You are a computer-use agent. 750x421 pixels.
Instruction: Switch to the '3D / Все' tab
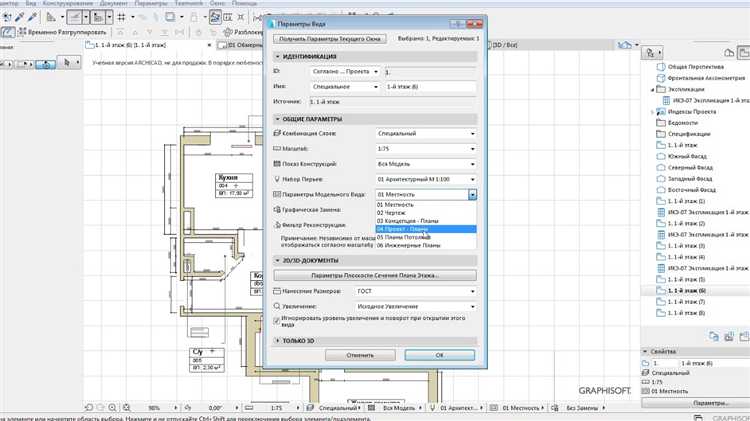504,45
